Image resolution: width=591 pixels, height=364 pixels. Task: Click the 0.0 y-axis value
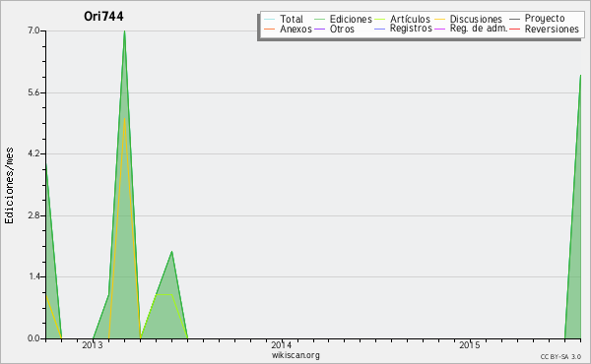pos(33,338)
